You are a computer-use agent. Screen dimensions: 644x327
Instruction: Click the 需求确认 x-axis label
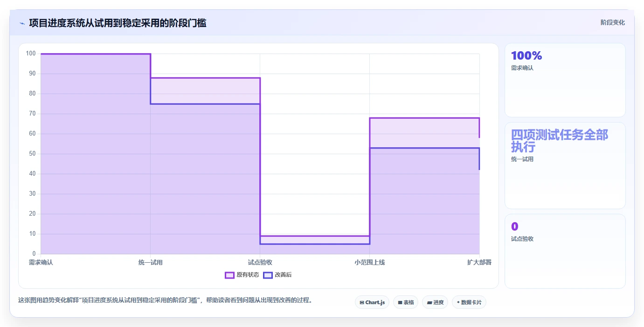pos(41,263)
